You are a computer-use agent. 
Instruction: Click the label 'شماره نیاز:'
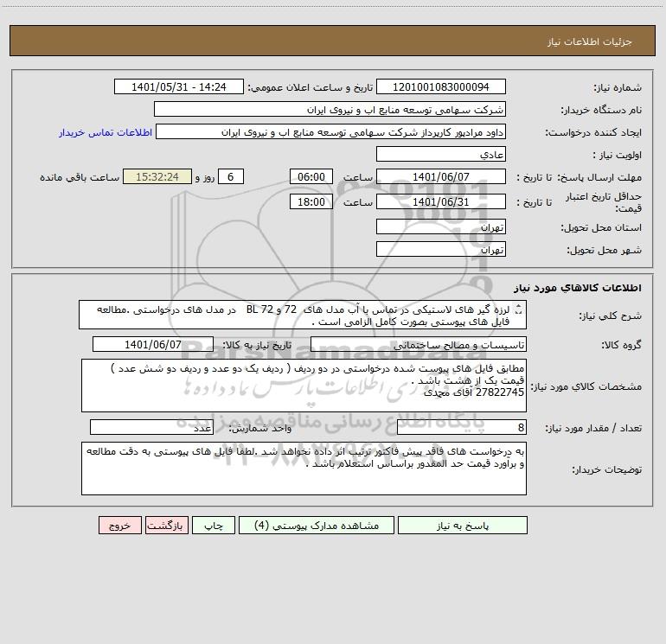618,88
